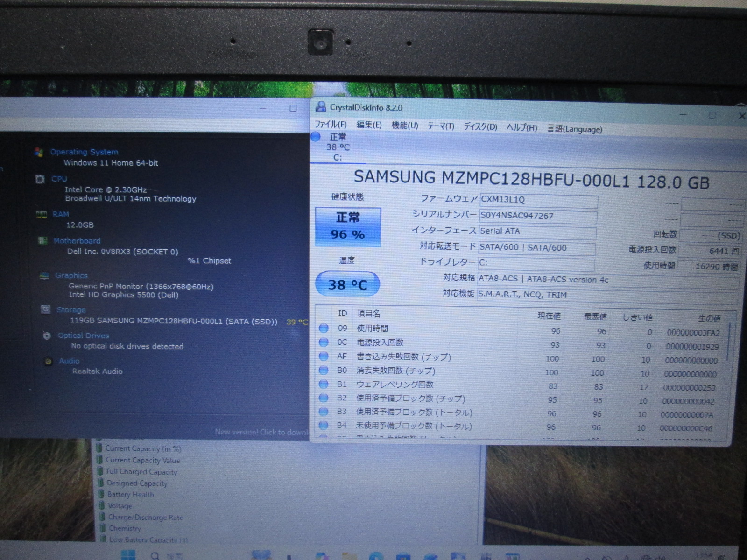Click the serial number field
This screenshot has height=560, width=747.
click(x=538, y=216)
